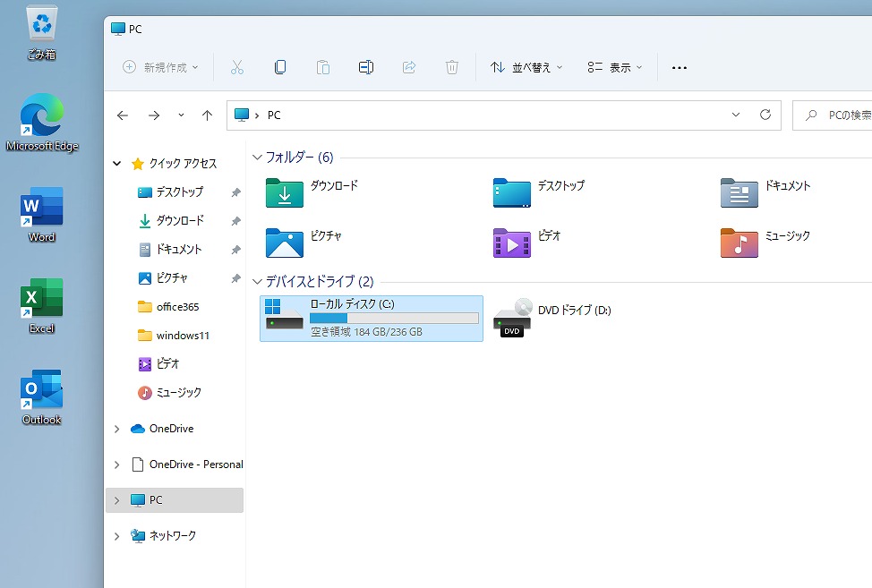
Task: Go up one level with up arrow
Action: (207, 115)
